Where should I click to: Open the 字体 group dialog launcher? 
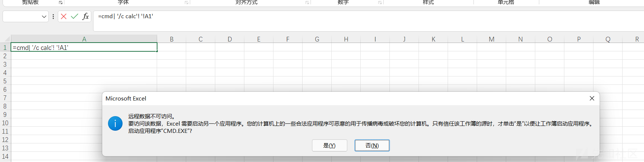(187, 3)
